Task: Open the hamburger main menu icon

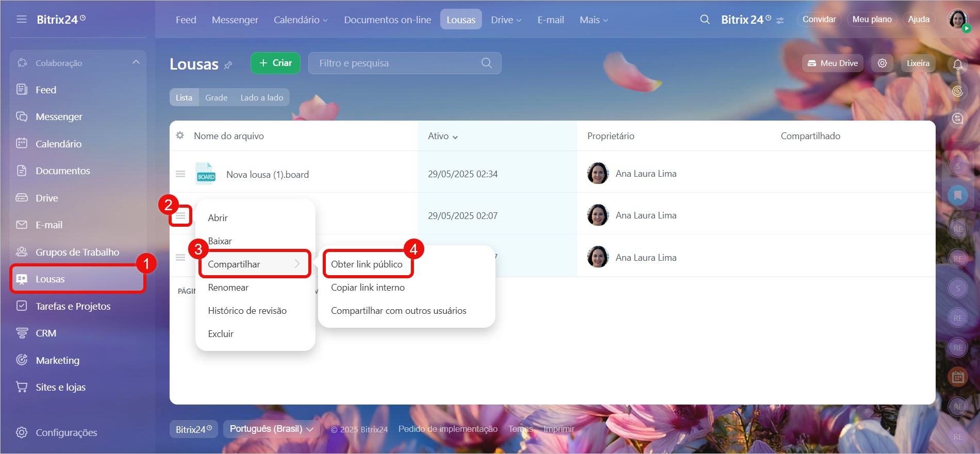Action: pos(21,19)
